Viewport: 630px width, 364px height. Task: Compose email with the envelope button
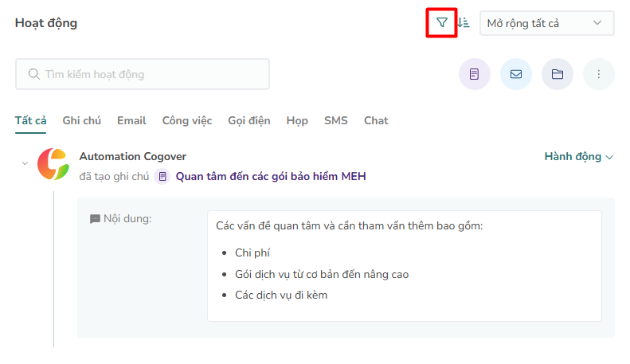click(516, 74)
